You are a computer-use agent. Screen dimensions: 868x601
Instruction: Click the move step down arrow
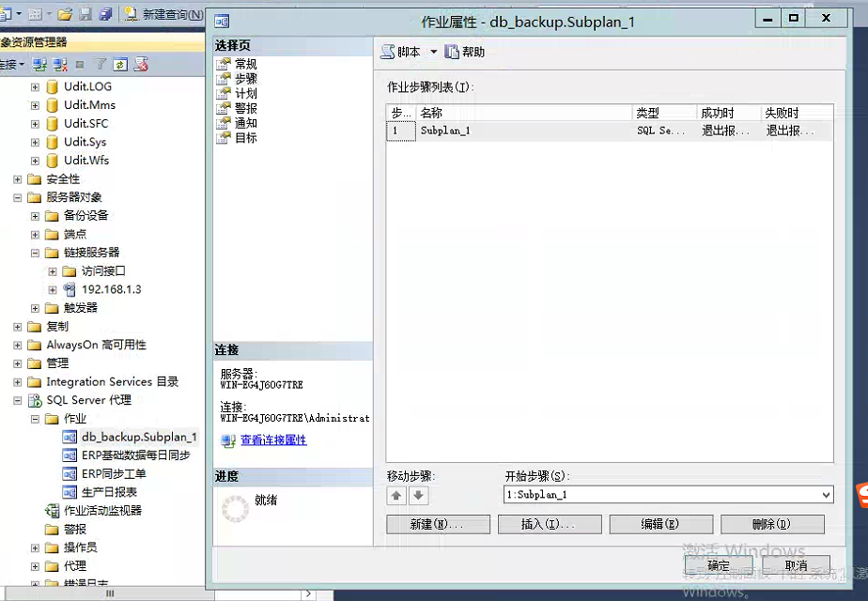(x=419, y=495)
